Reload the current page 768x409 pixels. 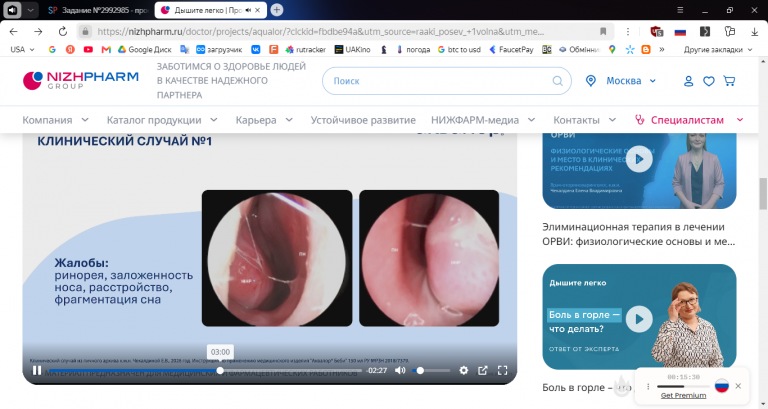pyautogui.click(x=63, y=31)
